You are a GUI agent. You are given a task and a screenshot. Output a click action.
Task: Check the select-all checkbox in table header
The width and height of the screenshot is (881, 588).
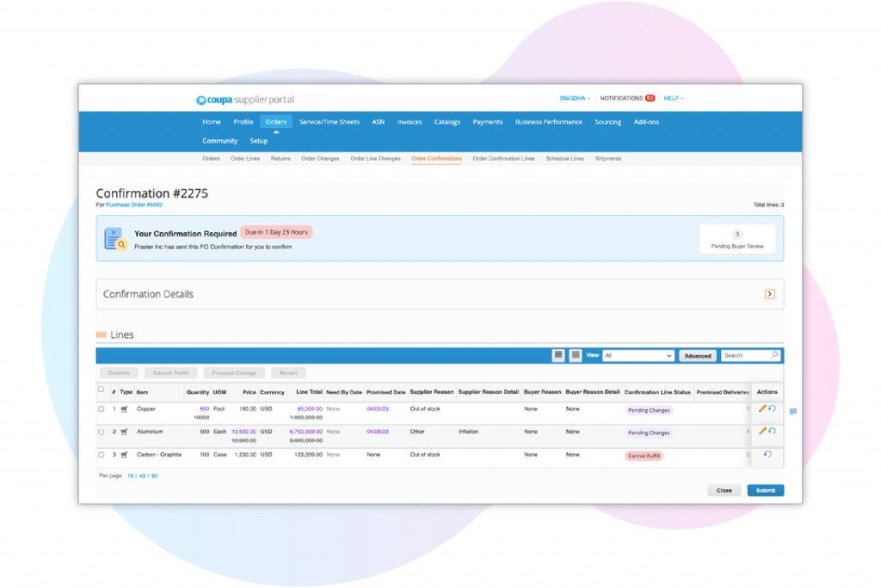pyautogui.click(x=101, y=389)
